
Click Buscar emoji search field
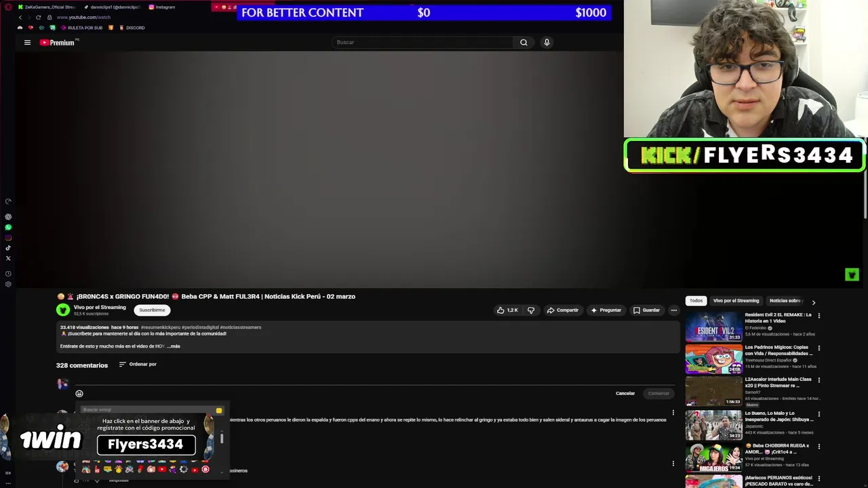tap(146, 410)
